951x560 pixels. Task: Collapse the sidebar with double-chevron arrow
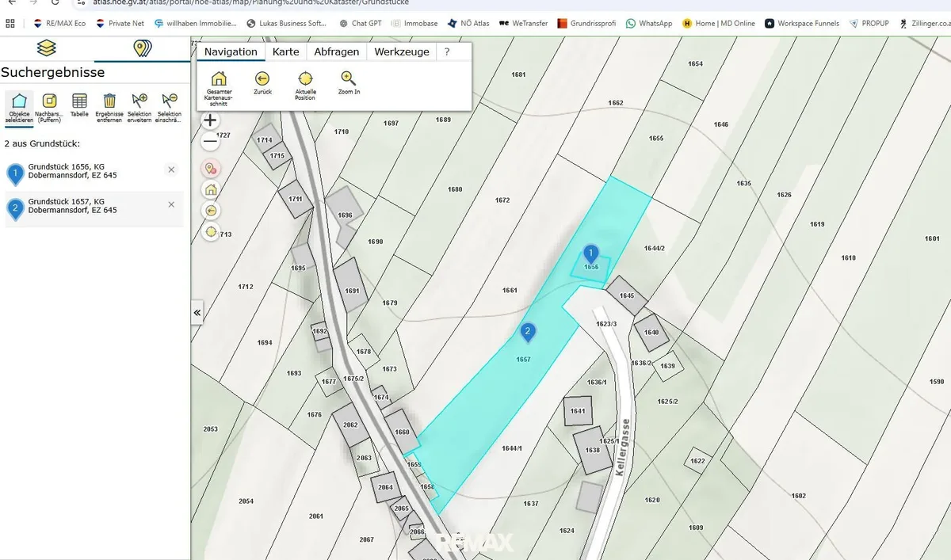[197, 313]
